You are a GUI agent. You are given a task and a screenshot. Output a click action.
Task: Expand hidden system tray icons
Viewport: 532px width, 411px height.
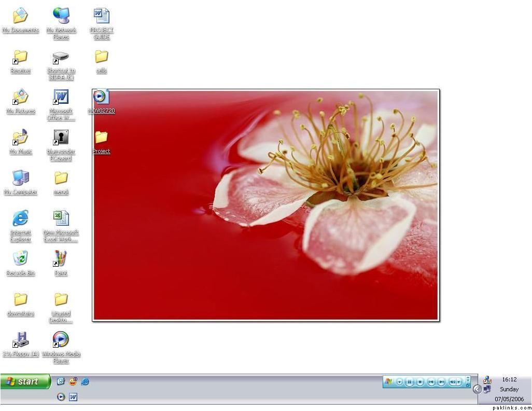pos(477,389)
